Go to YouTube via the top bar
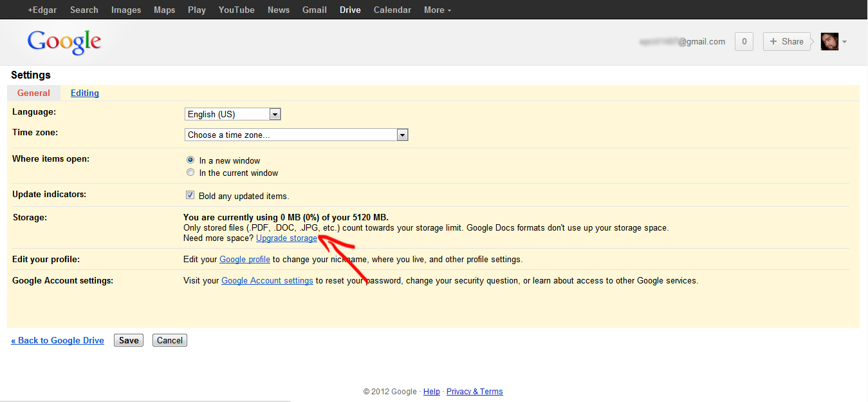The height and width of the screenshot is (402, 868). click(236, 10)
